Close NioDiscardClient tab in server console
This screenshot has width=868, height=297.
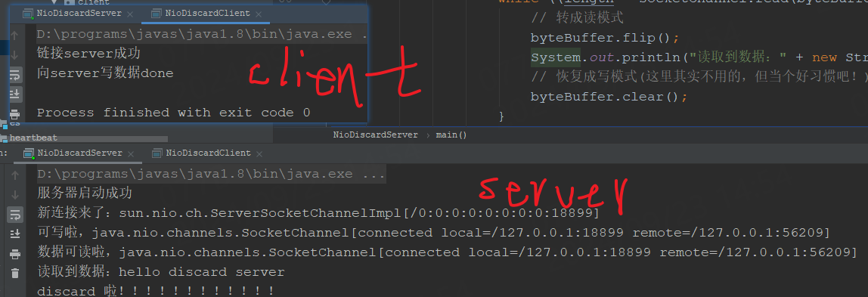(x=259, y=153)
